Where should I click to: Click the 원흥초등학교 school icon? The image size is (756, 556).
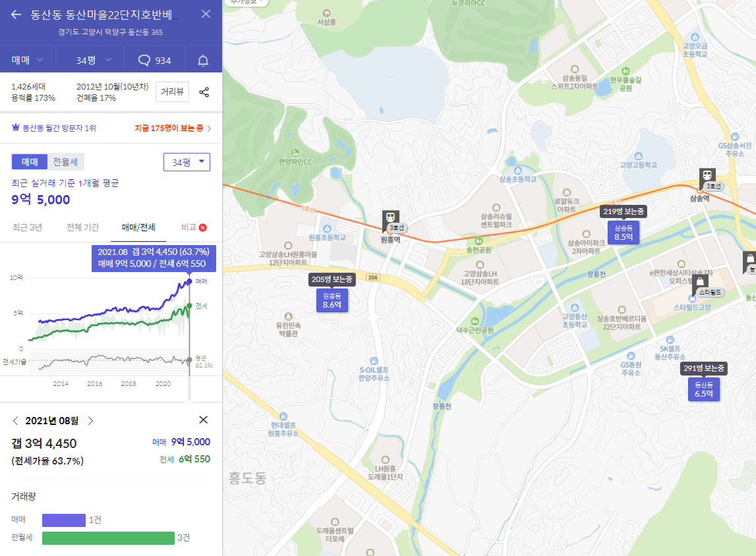tap(328, 229)
